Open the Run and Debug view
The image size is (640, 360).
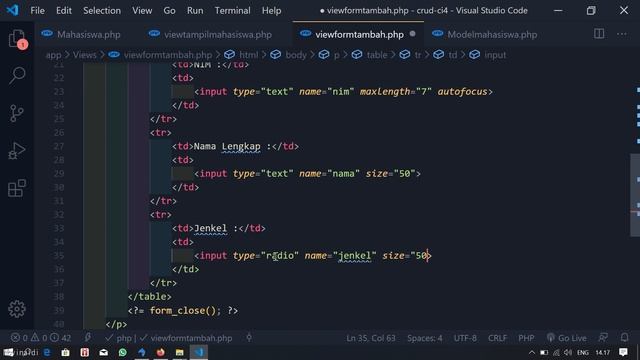coord(17,151)
